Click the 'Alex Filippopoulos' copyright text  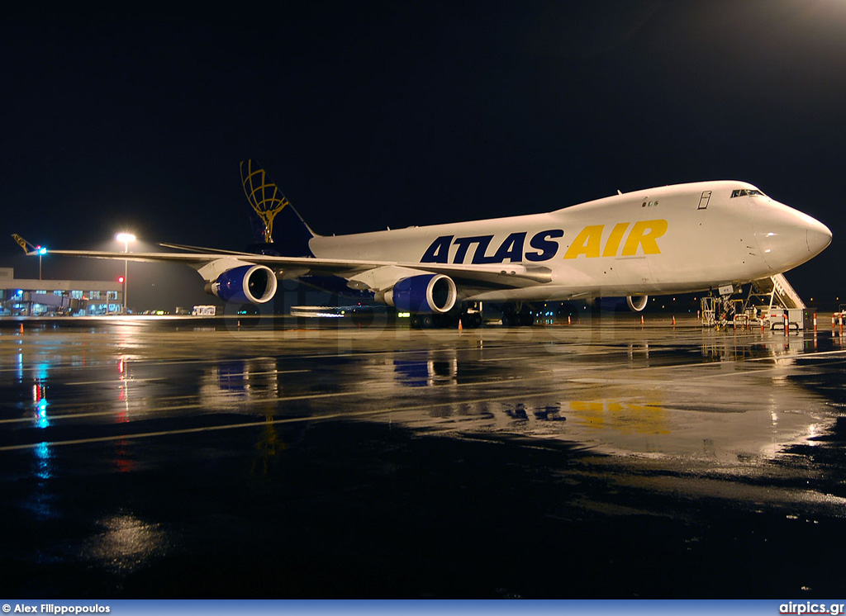tap(56, 609)
